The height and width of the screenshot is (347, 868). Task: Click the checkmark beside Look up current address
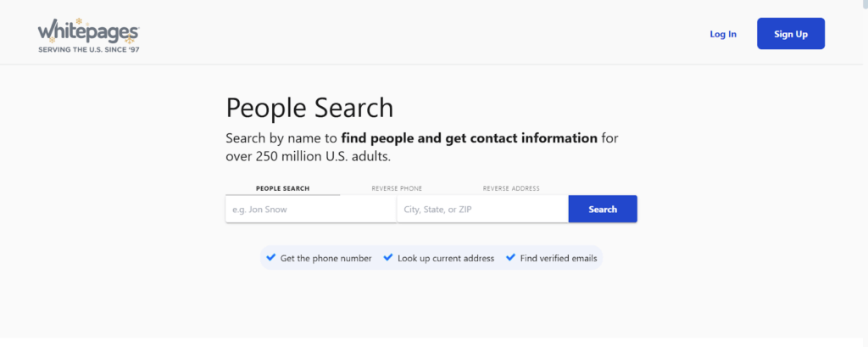[x=388, y=257]
